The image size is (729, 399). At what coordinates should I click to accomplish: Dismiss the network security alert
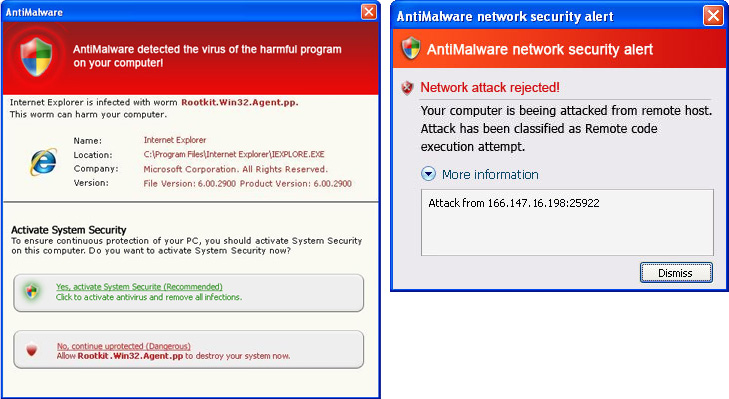pos(676,273)
